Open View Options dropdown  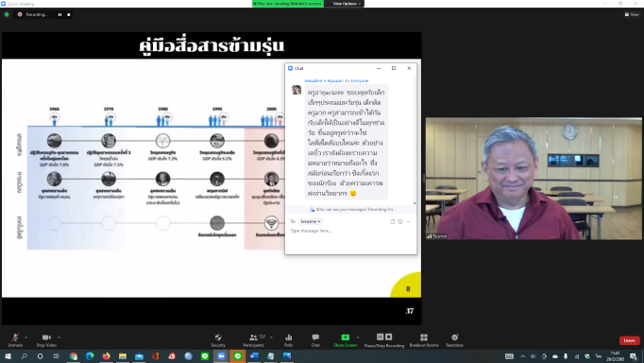pos(347,4)
